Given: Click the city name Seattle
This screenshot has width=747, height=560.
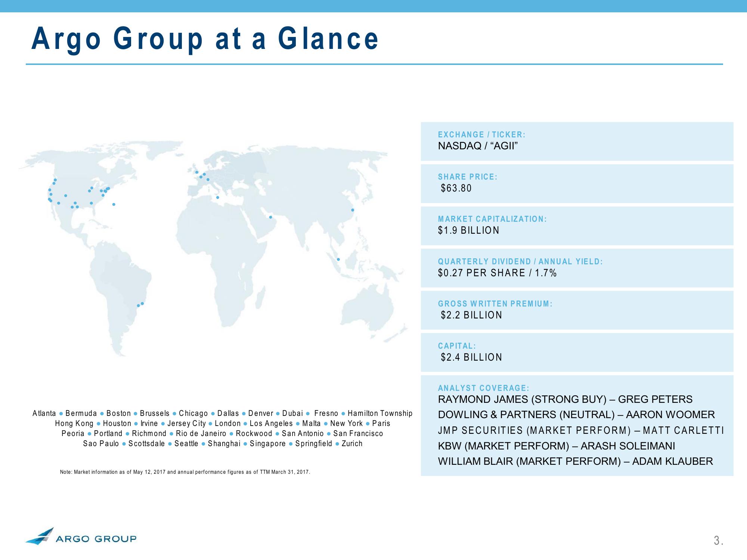Looking at the screenshot, I should (x=186, y=444).
